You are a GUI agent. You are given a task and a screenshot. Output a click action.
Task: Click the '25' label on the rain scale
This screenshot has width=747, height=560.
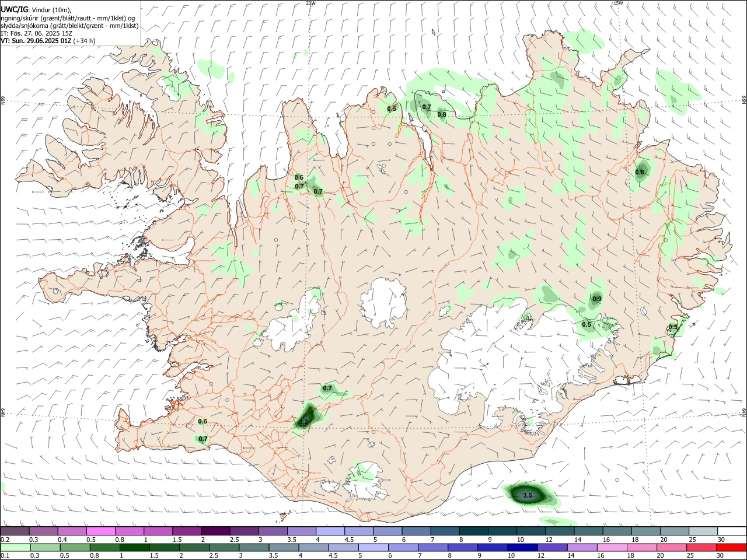pos(690,556)
